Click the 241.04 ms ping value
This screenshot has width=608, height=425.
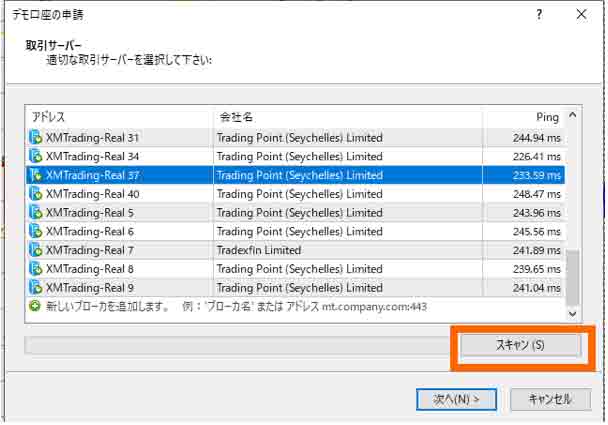537,288
